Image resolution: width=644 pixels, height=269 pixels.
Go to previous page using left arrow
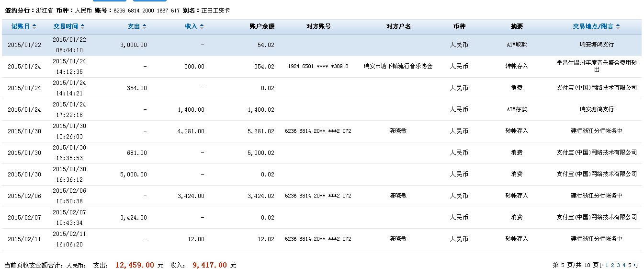click(x=602, y=265)
